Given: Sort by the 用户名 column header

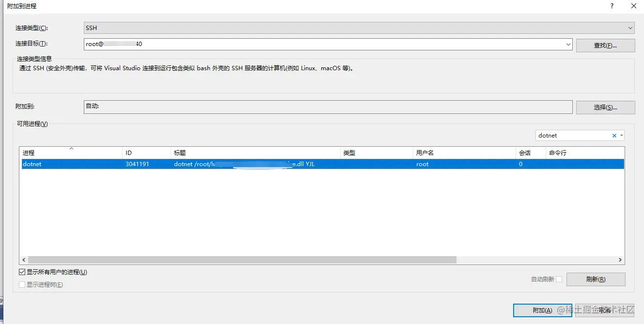Looking at the screenshot, I should point(464,153).
